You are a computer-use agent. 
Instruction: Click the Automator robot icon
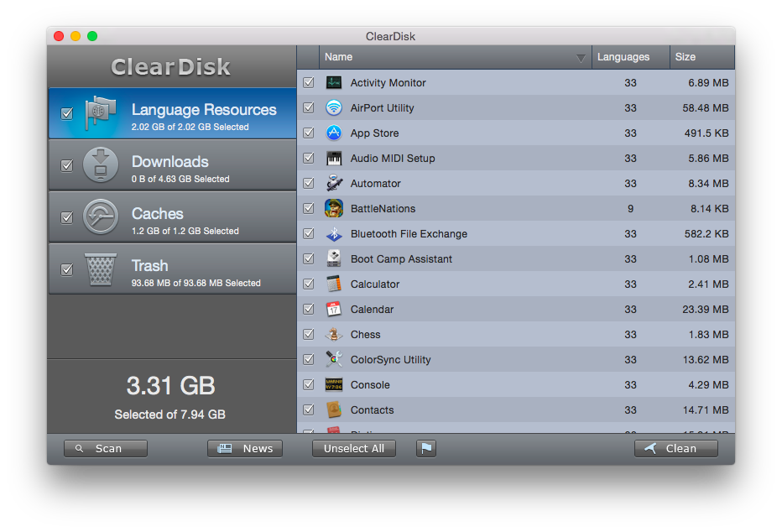click(x=334, y=183)
